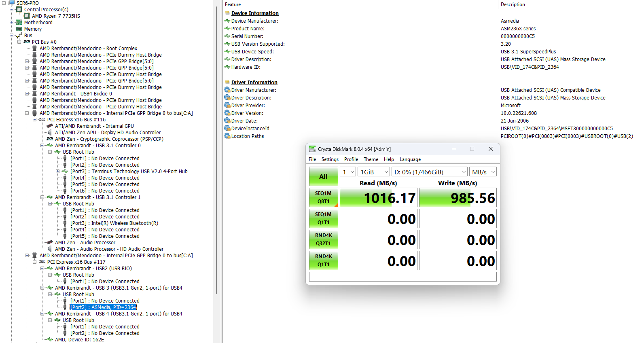Screen dimensions: 644x343
Task: Open the test count dropdown showing 1
Action: coord(348,172)
